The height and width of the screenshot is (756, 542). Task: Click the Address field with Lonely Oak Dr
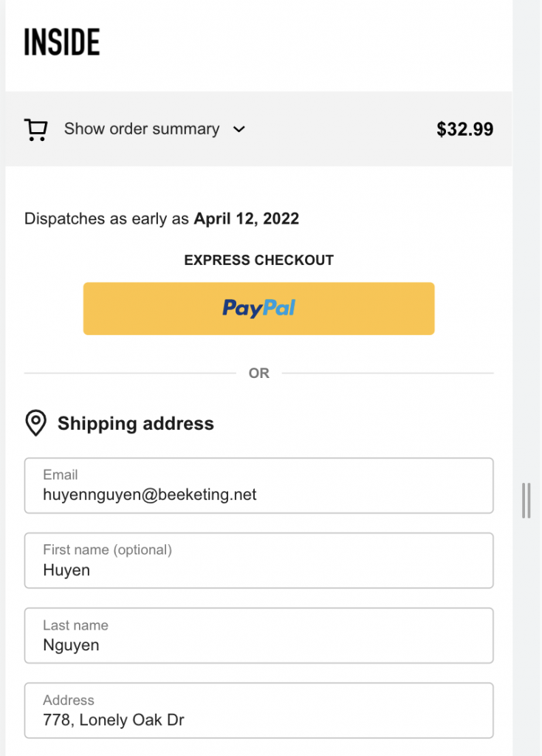pyautogui.click(x=259, y=710)
